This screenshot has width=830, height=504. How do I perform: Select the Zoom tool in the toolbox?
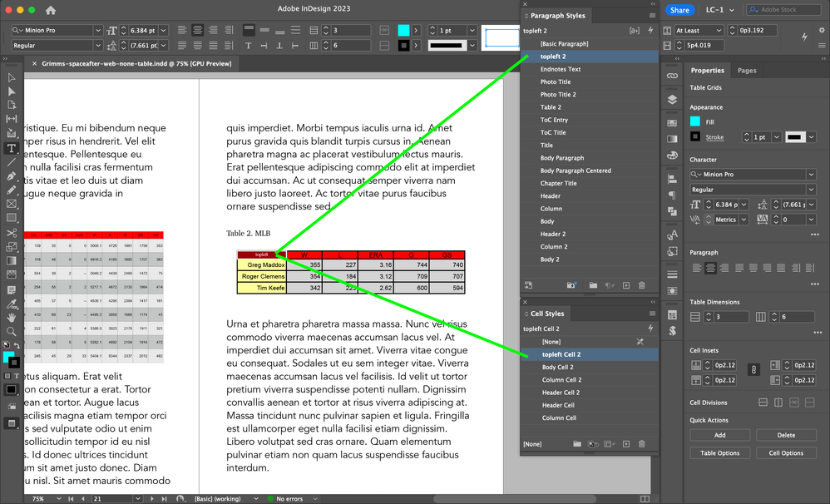tap(12, 331)
